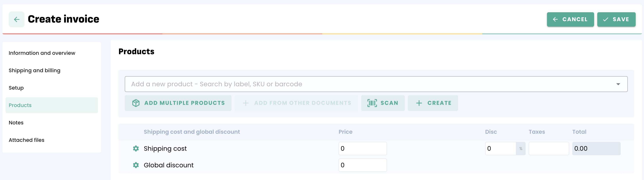
Task: Click the Global discount amount field
Action: click(362, 165)
